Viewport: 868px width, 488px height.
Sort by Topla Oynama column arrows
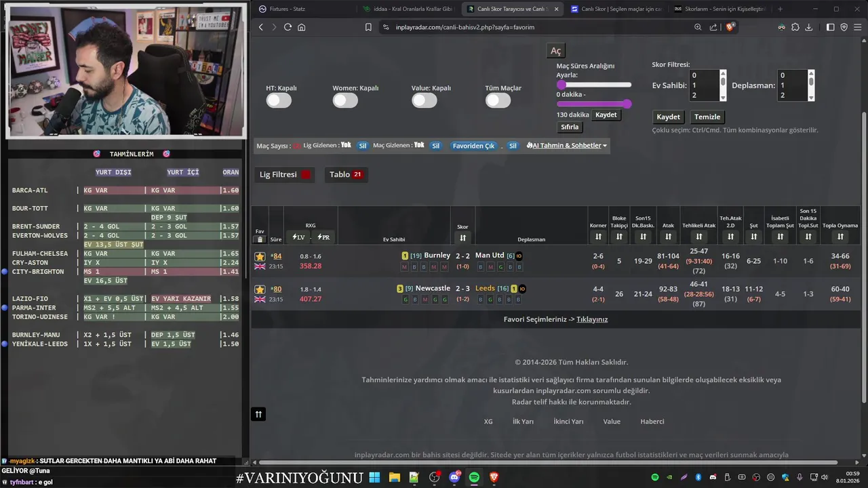(x=840, y=237)
